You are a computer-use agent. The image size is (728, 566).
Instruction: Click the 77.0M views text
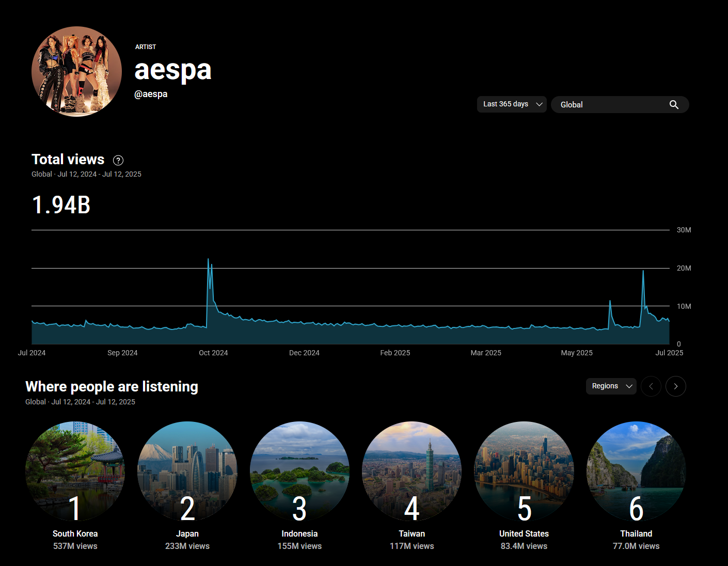coord(636,546)
